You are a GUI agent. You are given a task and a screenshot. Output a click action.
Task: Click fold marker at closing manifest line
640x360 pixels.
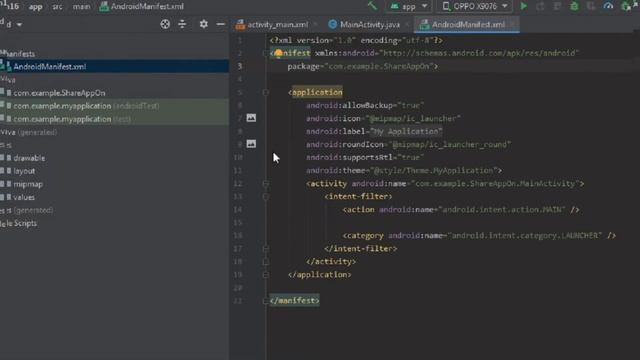(x=266, y=301)
